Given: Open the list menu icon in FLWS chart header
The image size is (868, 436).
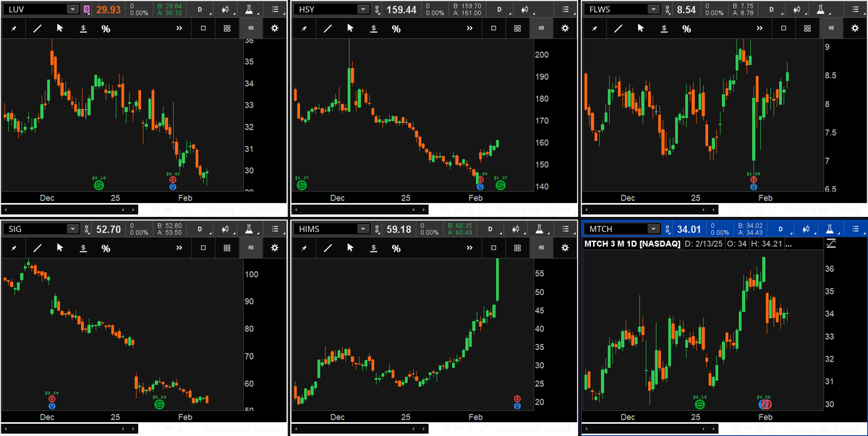Looking at the screenshot, I should point(854,9).
